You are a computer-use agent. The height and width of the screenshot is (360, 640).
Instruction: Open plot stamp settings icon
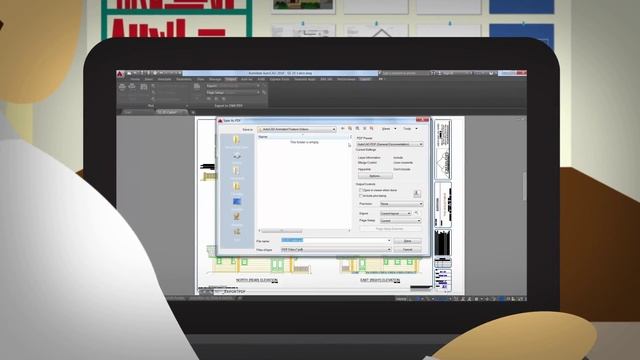click(417, 193)
